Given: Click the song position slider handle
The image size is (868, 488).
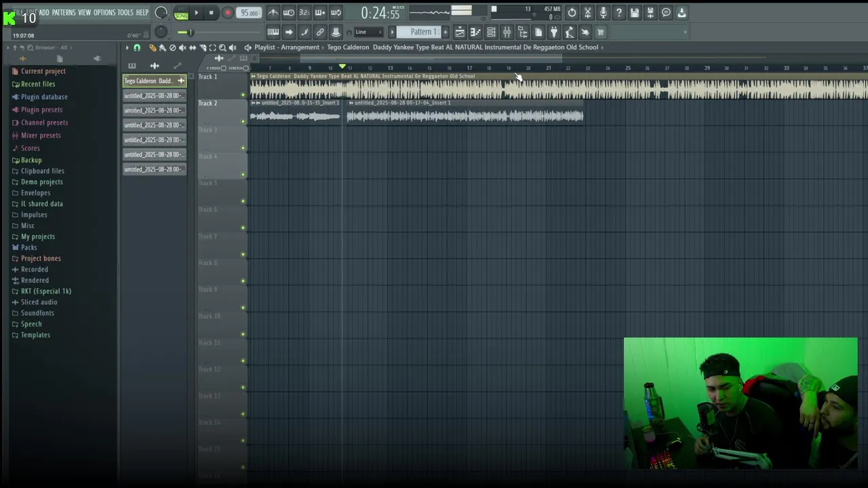Looking at the screenshot, I should (x=190, y=32).
